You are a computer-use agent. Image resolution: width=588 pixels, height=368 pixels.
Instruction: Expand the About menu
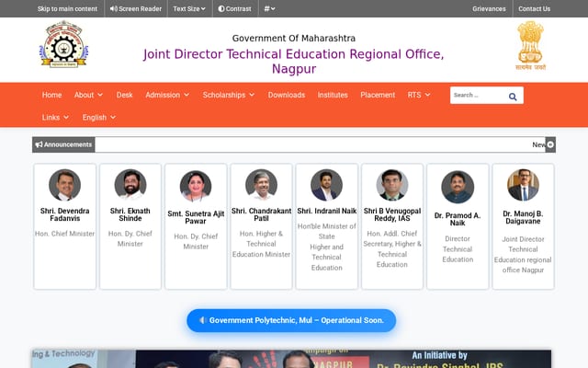(x=88, y=95)
